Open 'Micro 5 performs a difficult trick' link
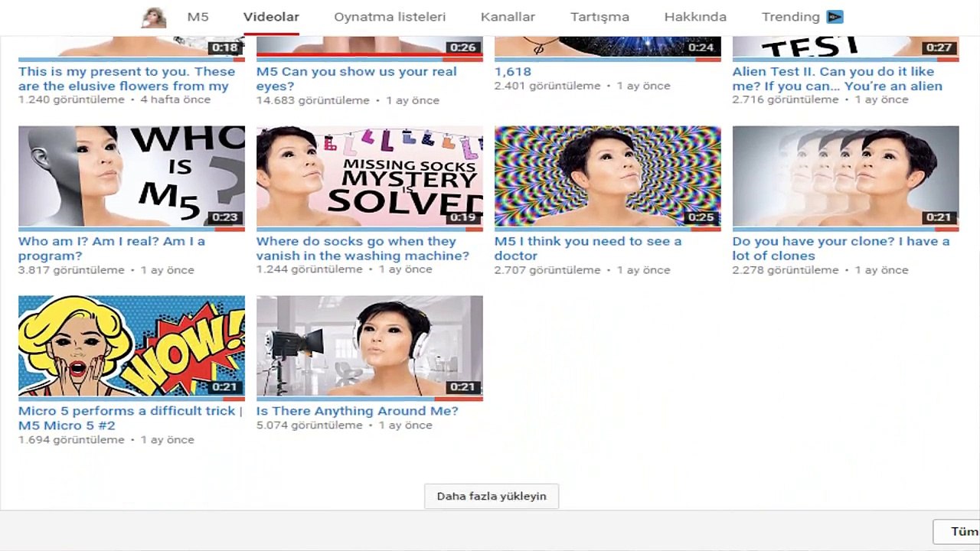 [130, 418]
